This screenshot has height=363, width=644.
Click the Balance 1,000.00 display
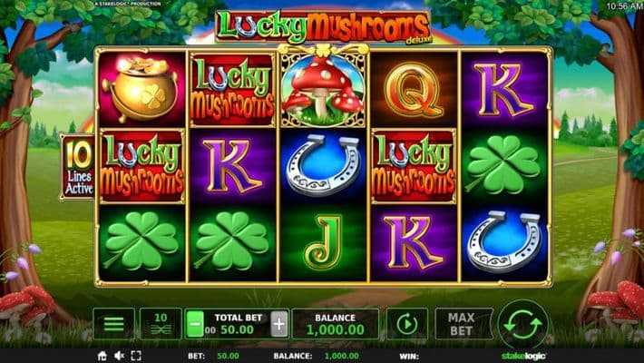[x=335, y=324]
